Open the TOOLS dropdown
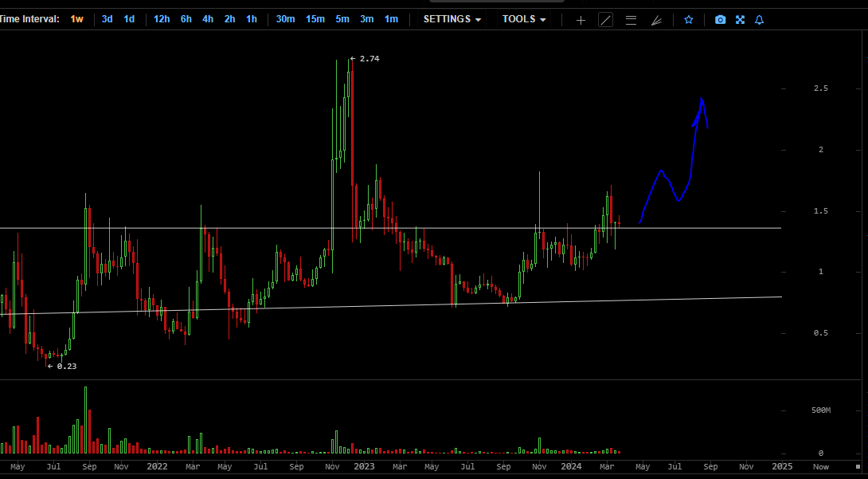This screenshot has width=868, height=479. [524, 19]
